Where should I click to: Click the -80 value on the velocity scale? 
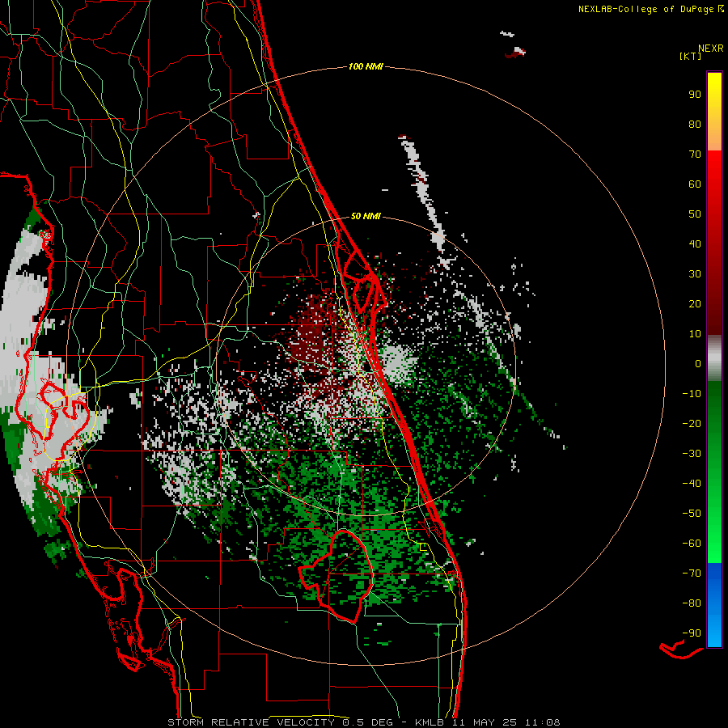pos(692,603)
